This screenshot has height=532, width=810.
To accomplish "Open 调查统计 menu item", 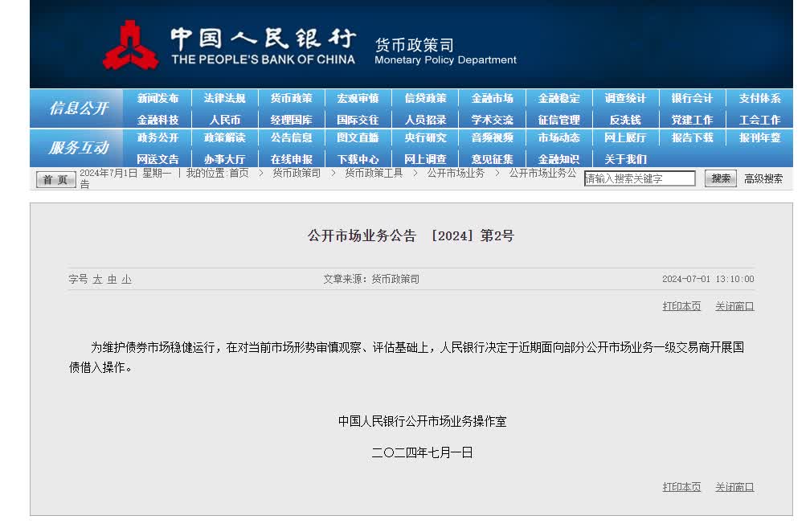I will pyautogui.click(x=625, y=98).
